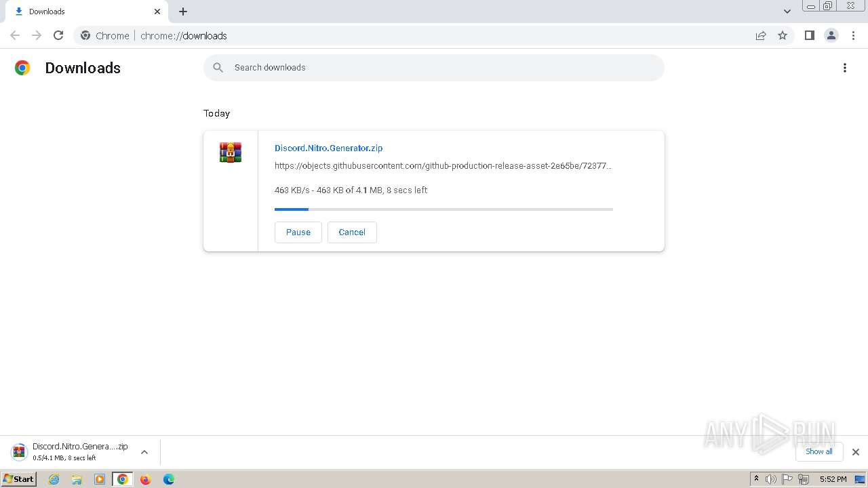Open the tab search chevron
Image resolution: width=868 pixels, height=488 pixels.
click(787, 12)
